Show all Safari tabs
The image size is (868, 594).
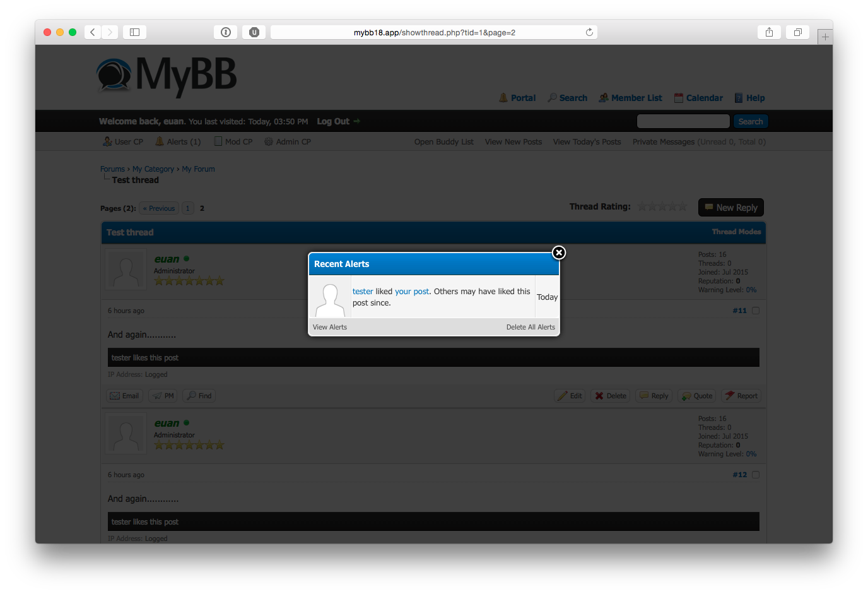(x=798, y=32)
